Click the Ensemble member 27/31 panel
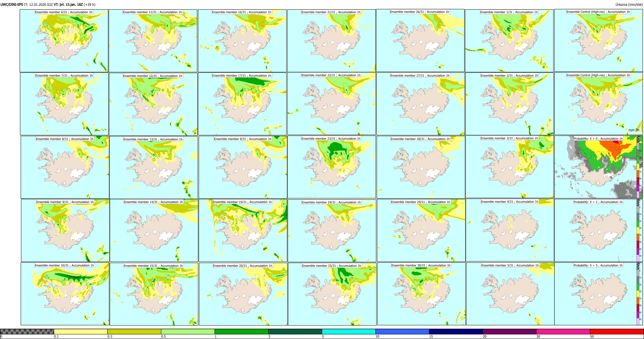Image resolution: width=644 pixels, height=339 pixels. (x=420, y=104)
